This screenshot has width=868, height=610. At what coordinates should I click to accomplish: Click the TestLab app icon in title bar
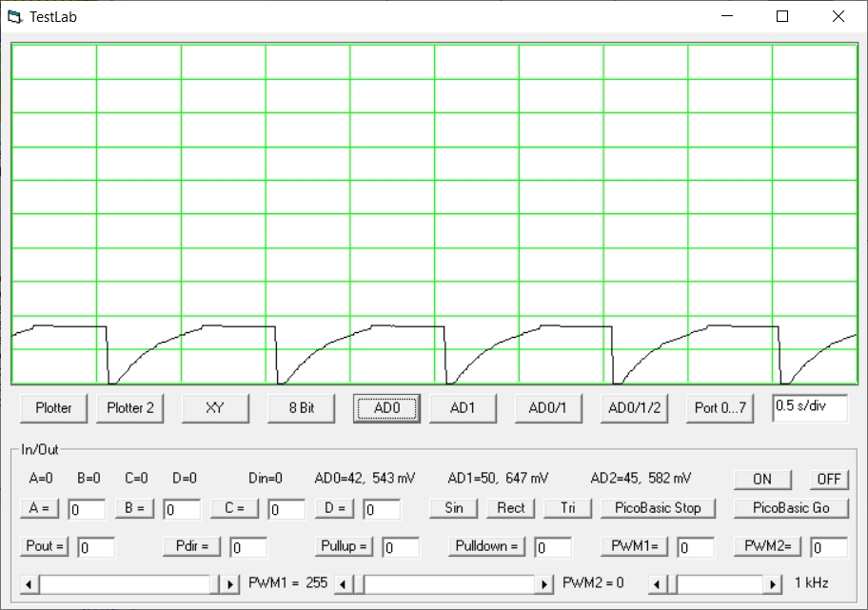[14, 16]
